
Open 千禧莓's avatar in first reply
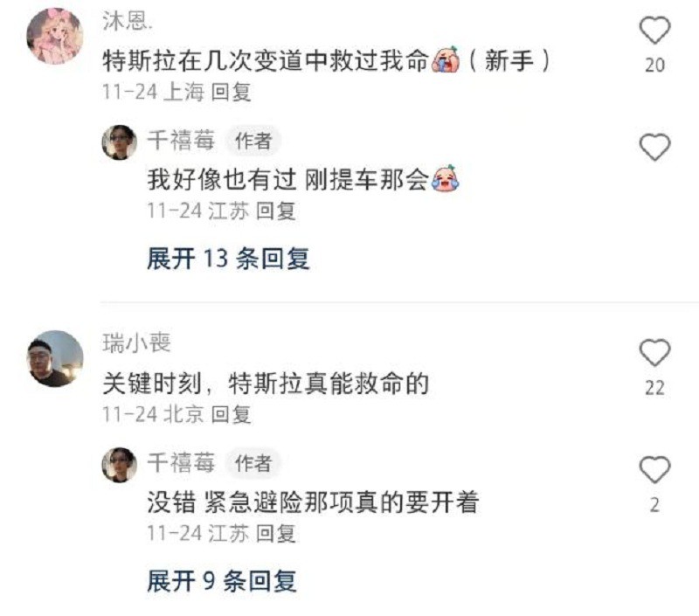click(119, 142)
